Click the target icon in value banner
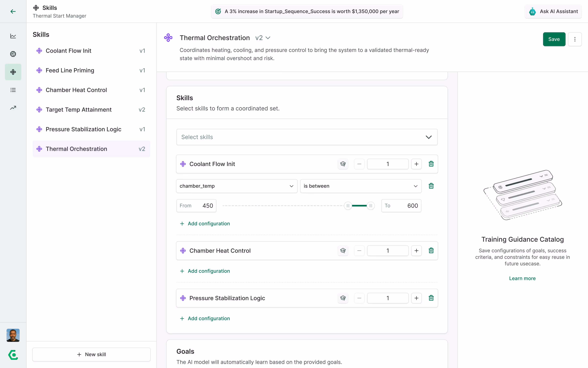Screen dimensions: 588x368 (x=218, y=11)
